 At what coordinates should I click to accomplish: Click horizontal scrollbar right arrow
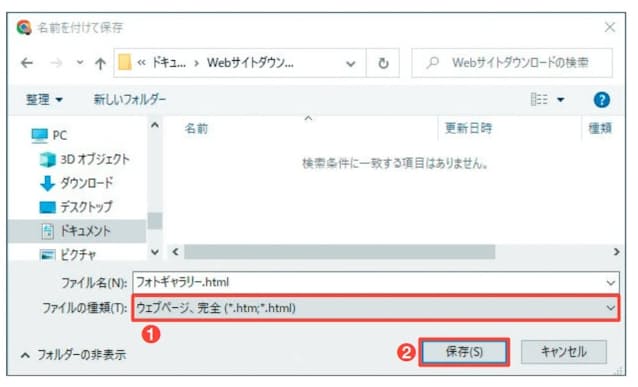pos(616,252)
